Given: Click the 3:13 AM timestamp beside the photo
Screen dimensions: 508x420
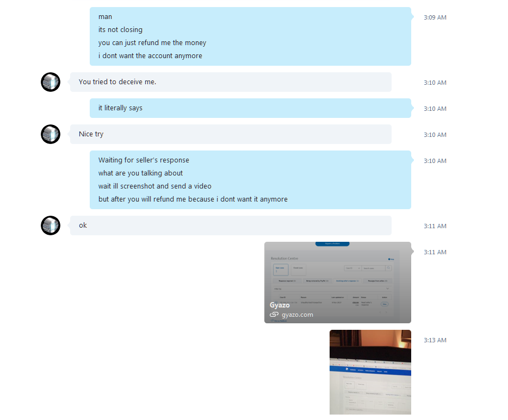Looking at the screenshot, I should click(435, 340).
